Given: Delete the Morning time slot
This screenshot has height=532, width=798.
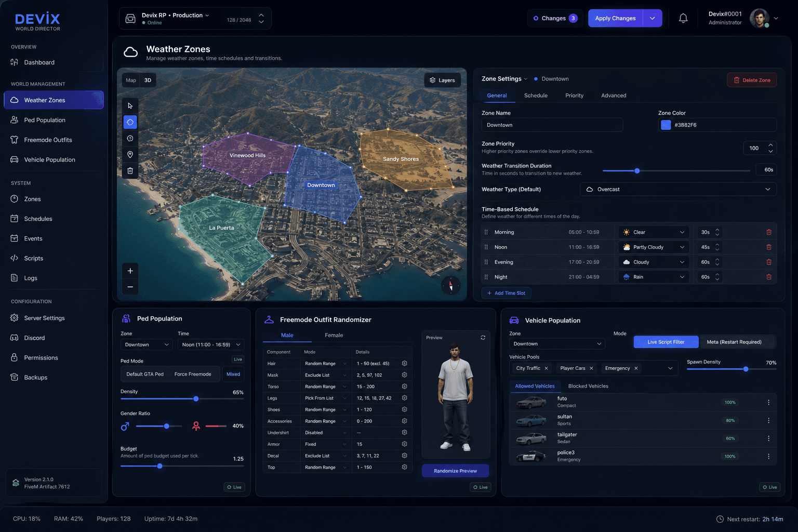Looking at the screenshot, I should pyautogui.click(x=769, y=232).
